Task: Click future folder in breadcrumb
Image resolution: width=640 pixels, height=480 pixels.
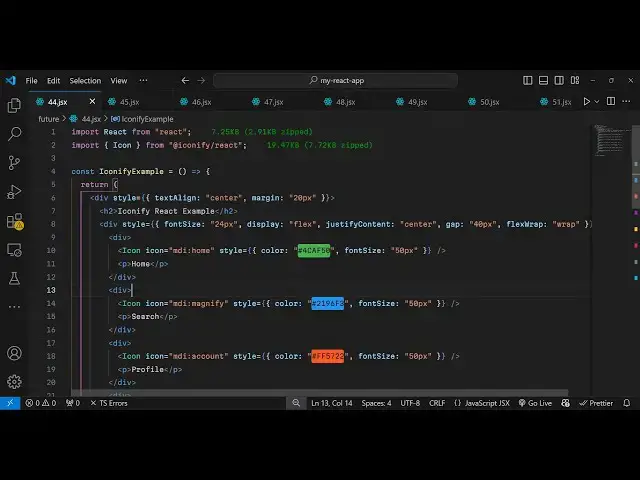Action: 49,119
